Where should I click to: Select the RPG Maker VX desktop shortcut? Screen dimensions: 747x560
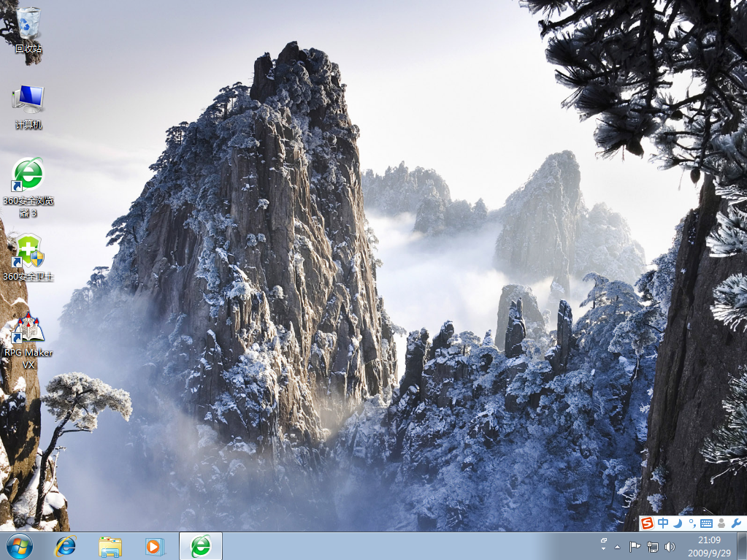pyautogui.click(x=28, y=340)
